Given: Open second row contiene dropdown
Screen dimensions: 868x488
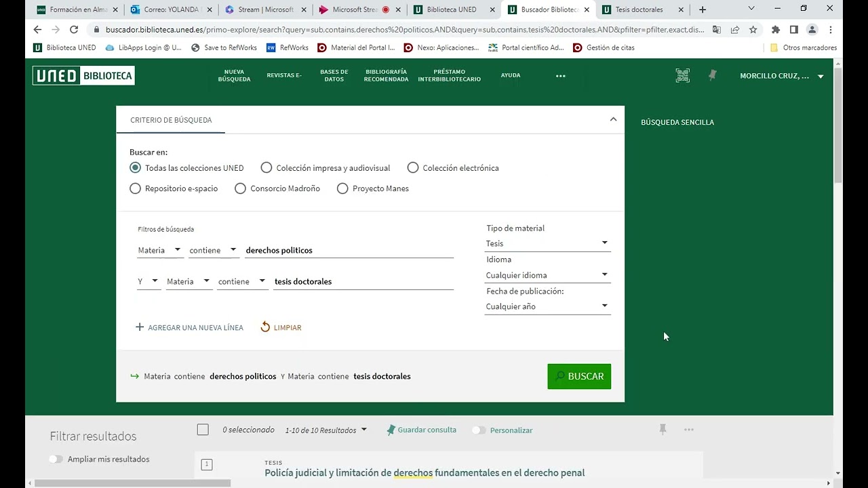Looking at the screenshot, I should click(x=241, y=281).
